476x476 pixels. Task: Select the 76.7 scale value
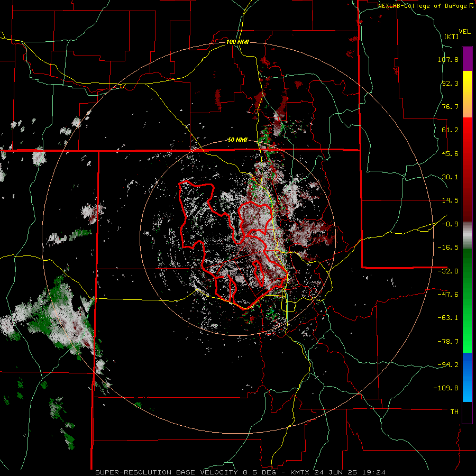click(450, 106)
